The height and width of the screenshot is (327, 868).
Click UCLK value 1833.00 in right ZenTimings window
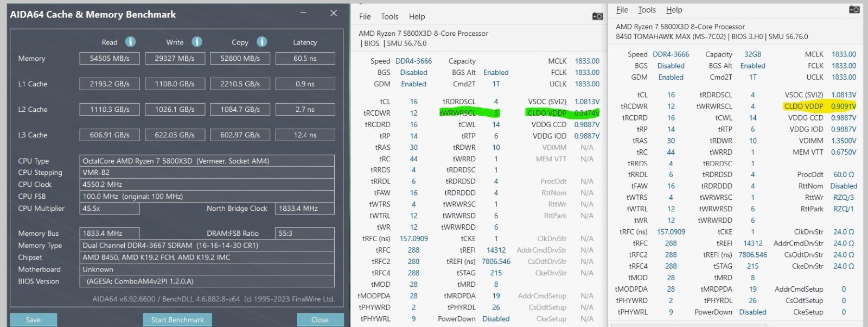[844, 77]
